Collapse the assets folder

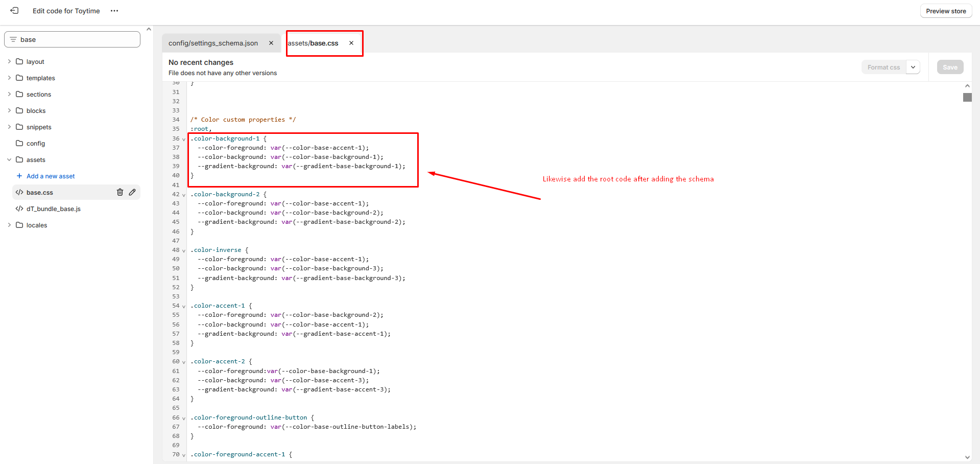(9, 159)
